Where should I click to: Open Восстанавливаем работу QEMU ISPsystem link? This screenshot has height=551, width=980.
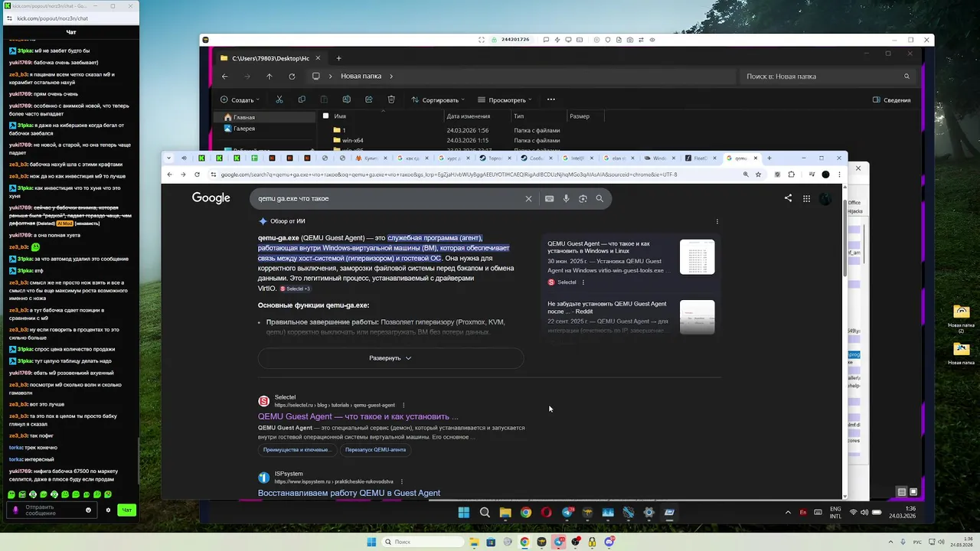click(349, 493)
